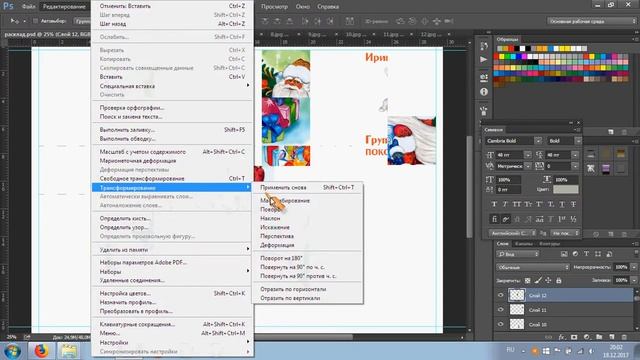Screen dimensions: 640x360
Task: Apply Underline in Character panel
Action: pos(562,204)
